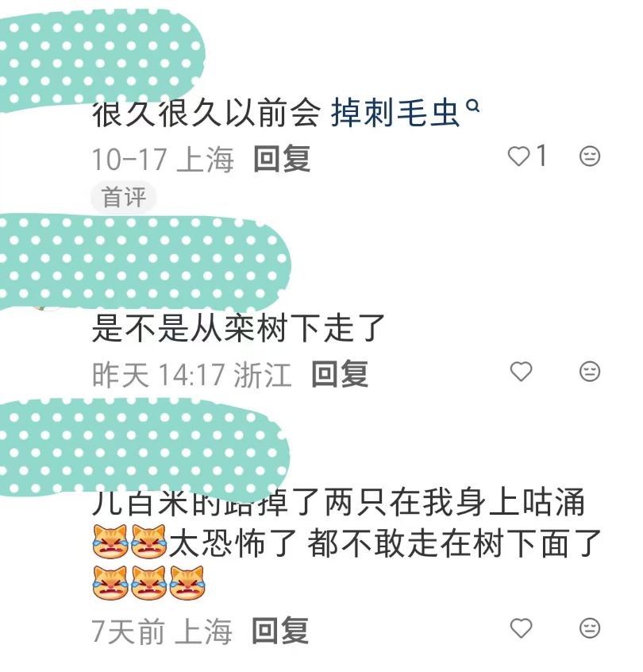Like the 上海 10-17 comment with heart
This screenshot has height=672, width=643.
518,156
